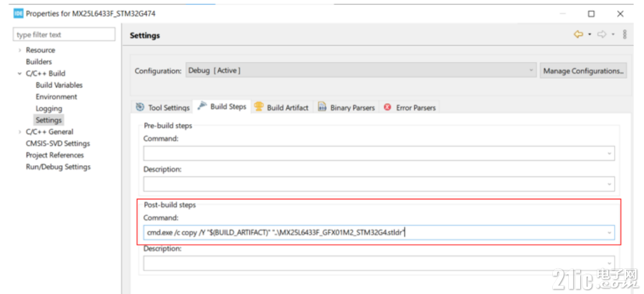The height and width of the screenshot is (294, 644).
Task: Click the Build Steps hammer icon
Action: click(202, 106)
